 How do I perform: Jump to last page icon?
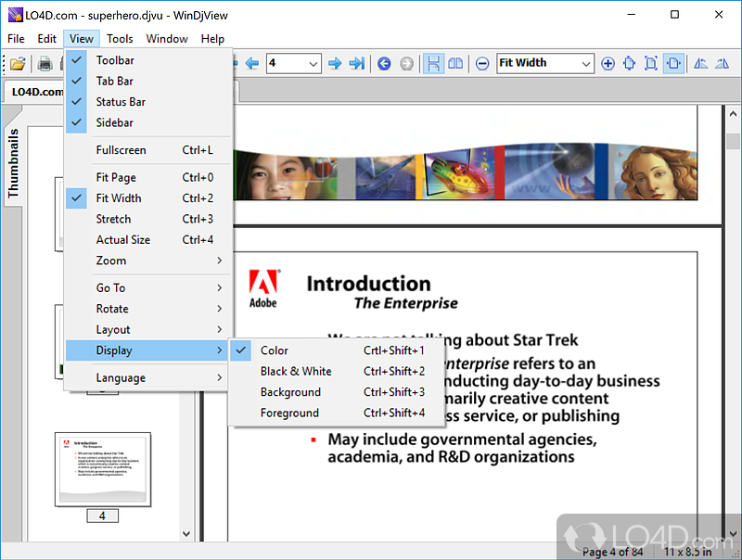(x=357, y=63)
